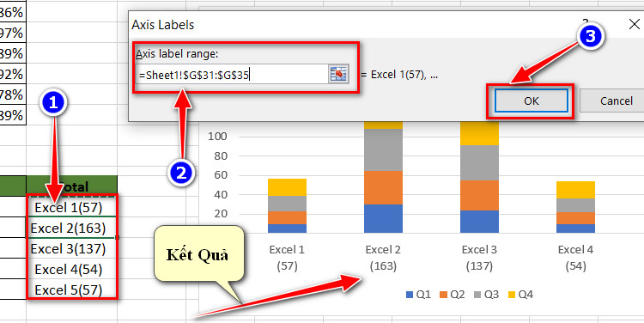
Task: Select the yellow Q4 segment of Excel 1 bar
Action: click(287, 187)
